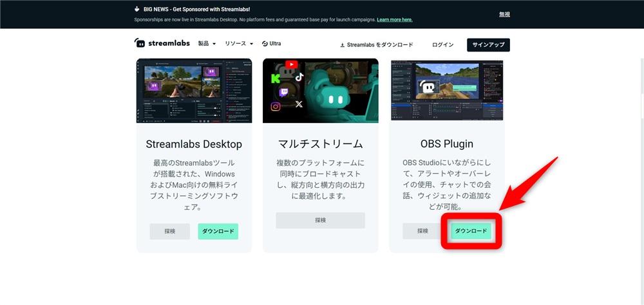Click the Streamlabs をダウンロード link
Viewport: 644px width, 305px height.
pos(377,45)
